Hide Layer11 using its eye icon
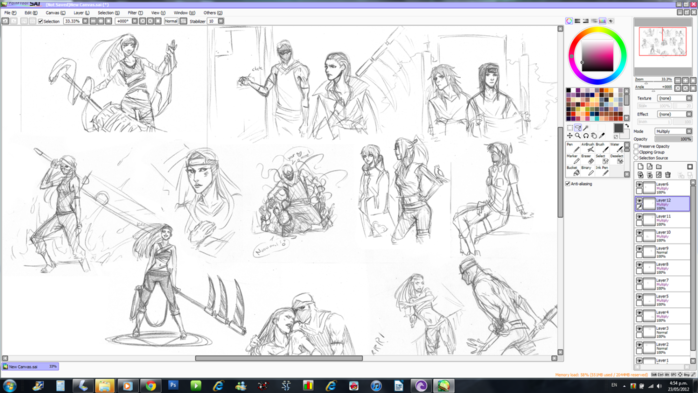698x393 pixels. 639,216
